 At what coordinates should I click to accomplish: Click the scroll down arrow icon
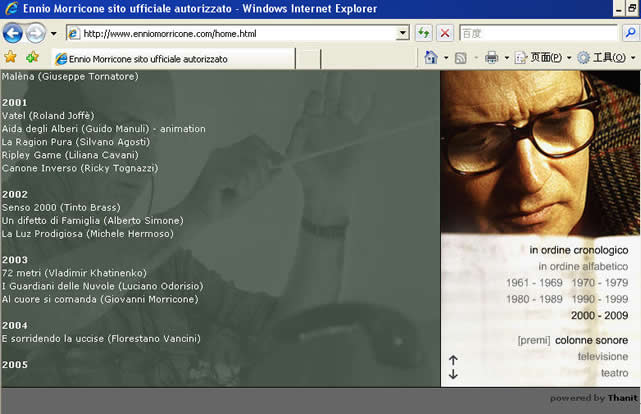pos(453,374)
